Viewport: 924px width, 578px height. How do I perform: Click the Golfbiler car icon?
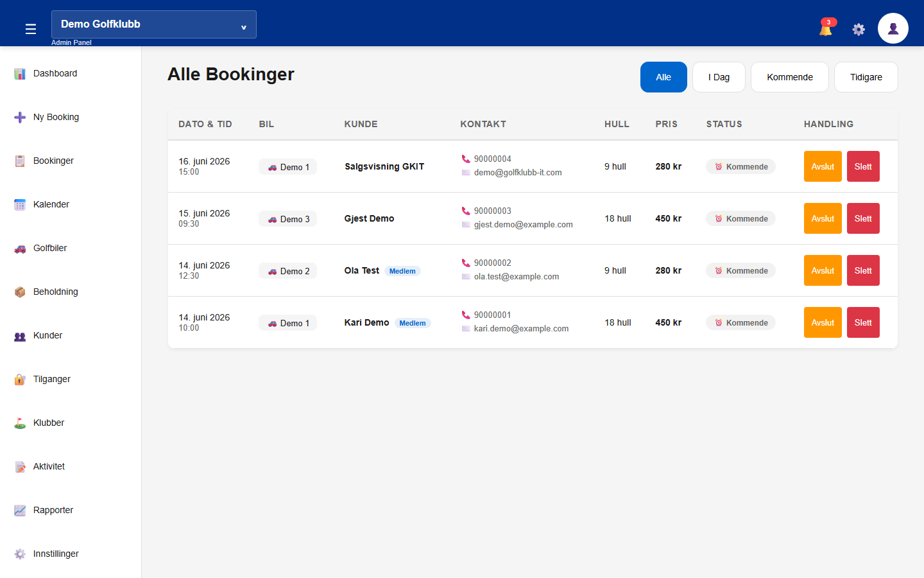[x=20, y=249]
